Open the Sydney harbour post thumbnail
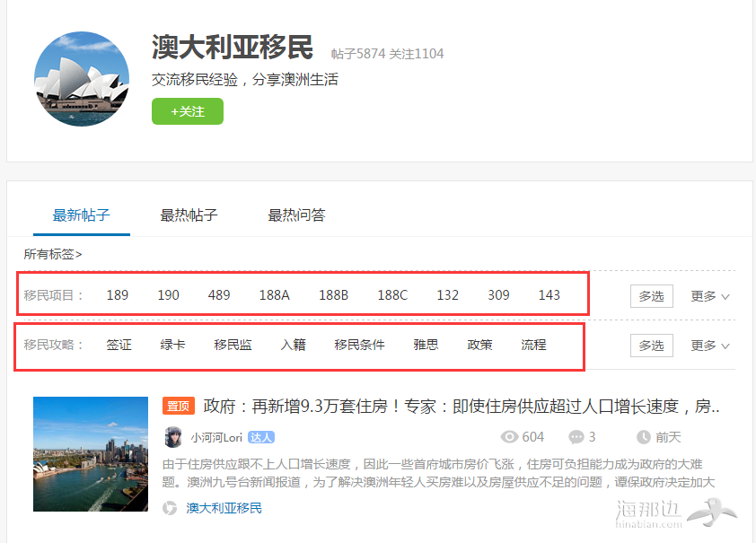Viewport: 756px width, 543px height. (x=91, y=454)
